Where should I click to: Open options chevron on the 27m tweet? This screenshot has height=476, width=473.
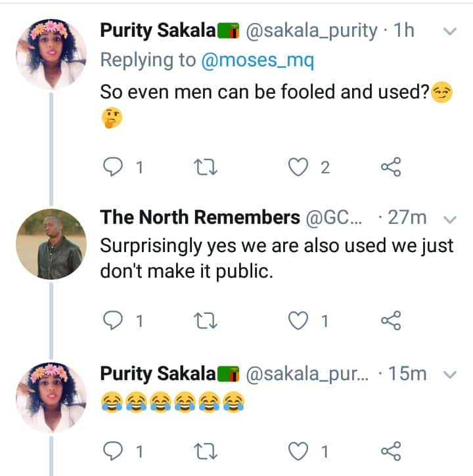pos(451,219)
